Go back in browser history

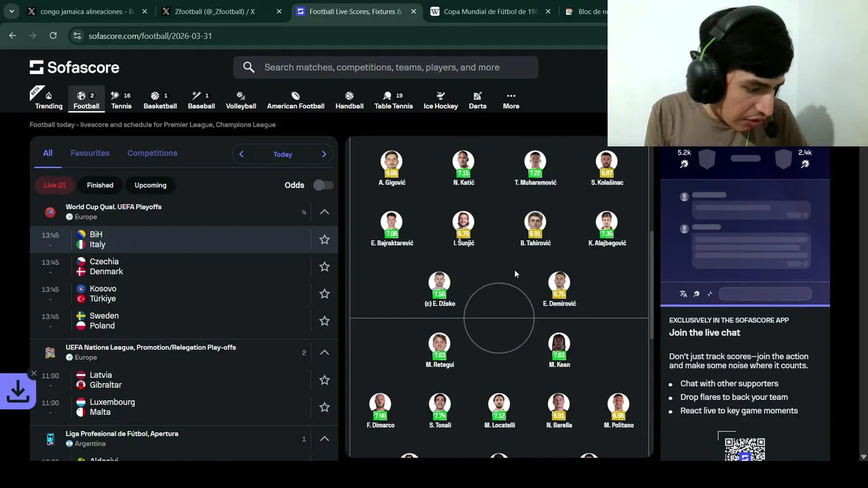[x=12, y=35]
